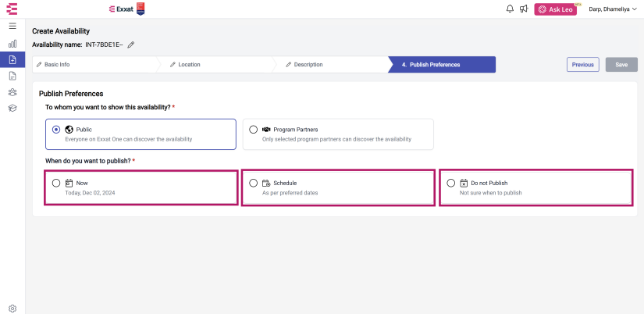Click the notification bell icon
Image resolution: width=644 pixels, height=314 pixels.
(x=510, y=9)
